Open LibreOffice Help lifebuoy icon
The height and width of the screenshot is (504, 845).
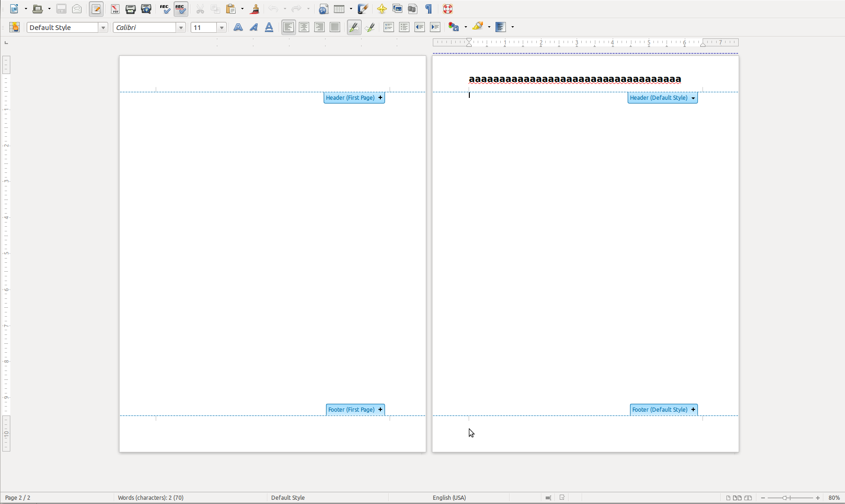pos(448,9)
